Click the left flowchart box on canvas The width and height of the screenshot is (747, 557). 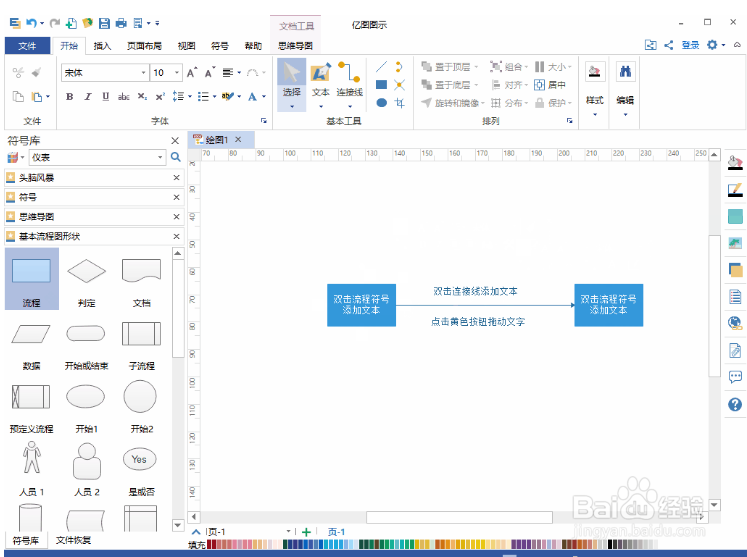tap(362, 305)
